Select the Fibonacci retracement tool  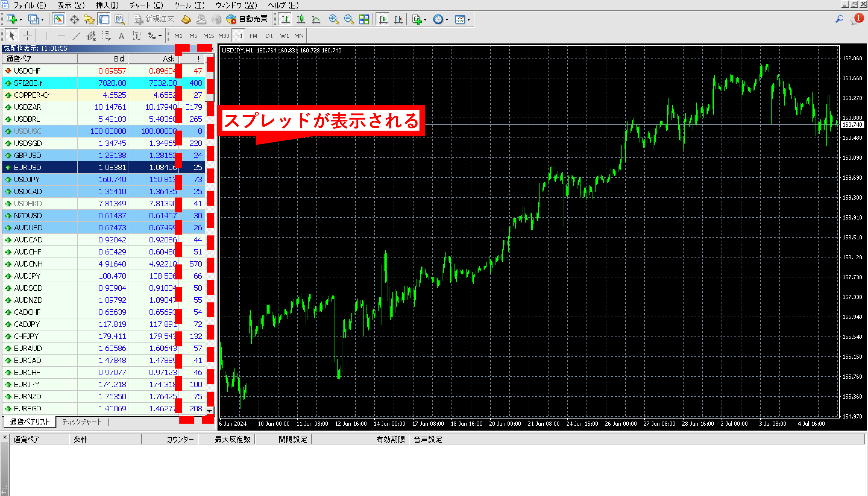pyautogui.click(x=107, y=36)
